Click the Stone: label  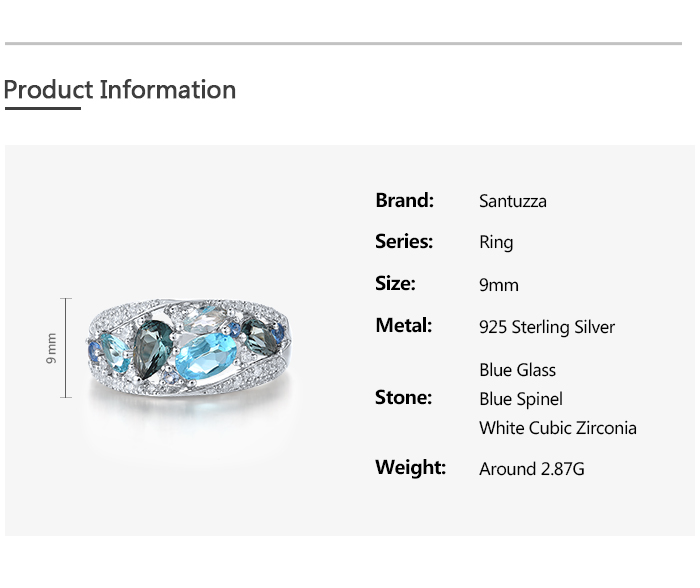[404, 398]
